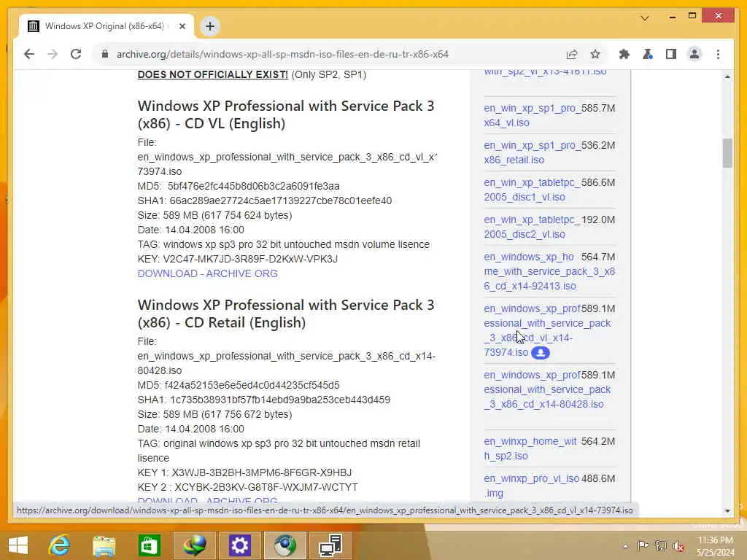Image resolution: width=747 pixels, height=560 pixels.
Task: Toggle the browser side panel
Action: click(x=671, y=54)
